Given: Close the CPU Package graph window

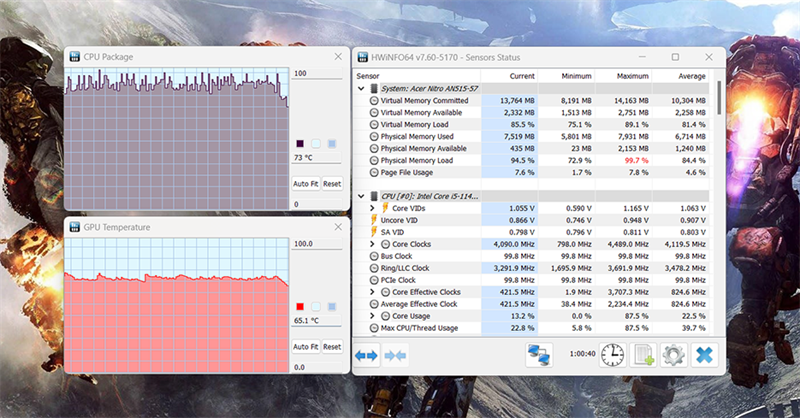Looking at the screenshot, I should coord(338,57).
